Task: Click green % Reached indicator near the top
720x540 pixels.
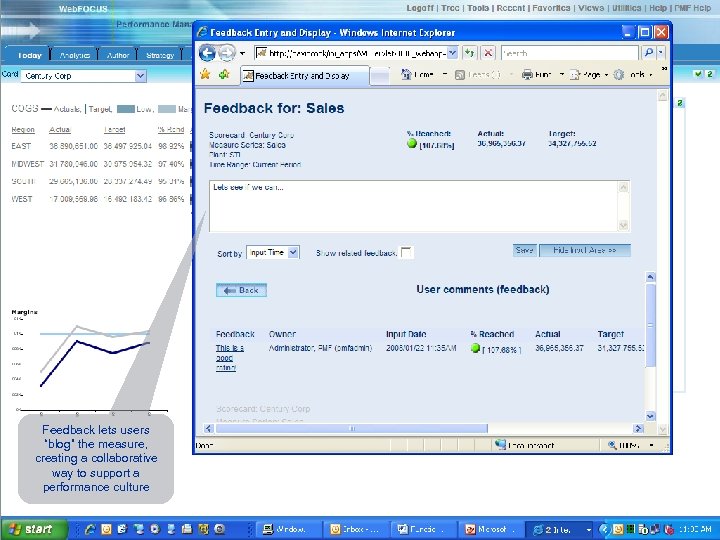Action: tap(412, 144)
